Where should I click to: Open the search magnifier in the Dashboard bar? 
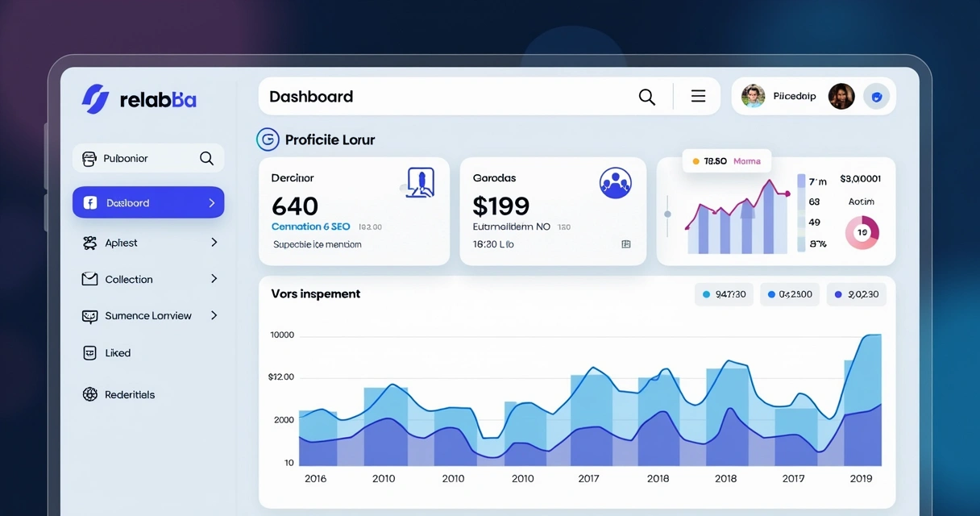[646, 96]
